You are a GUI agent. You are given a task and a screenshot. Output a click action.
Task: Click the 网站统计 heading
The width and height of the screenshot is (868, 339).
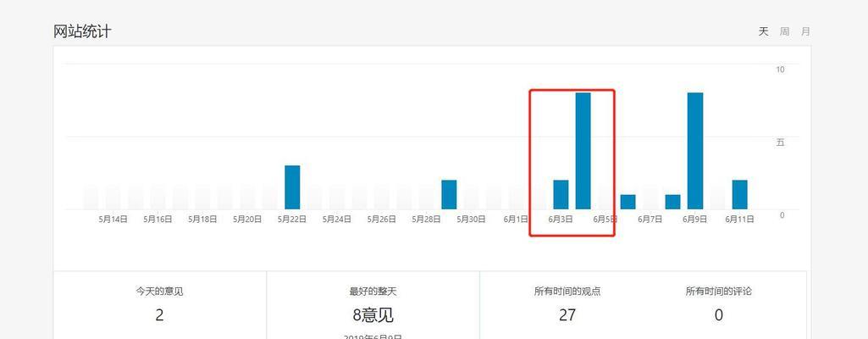pos(82,31)
